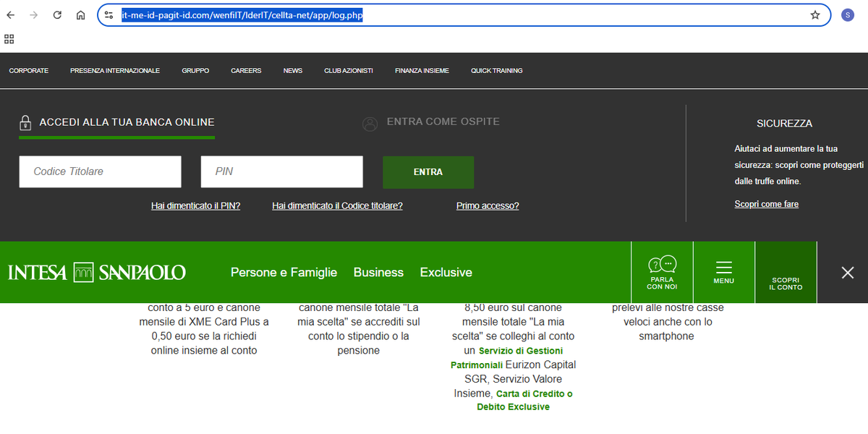868x434 pixels.
Task: Click the text mentioning XME Card Plus
Action: point(204,329)
